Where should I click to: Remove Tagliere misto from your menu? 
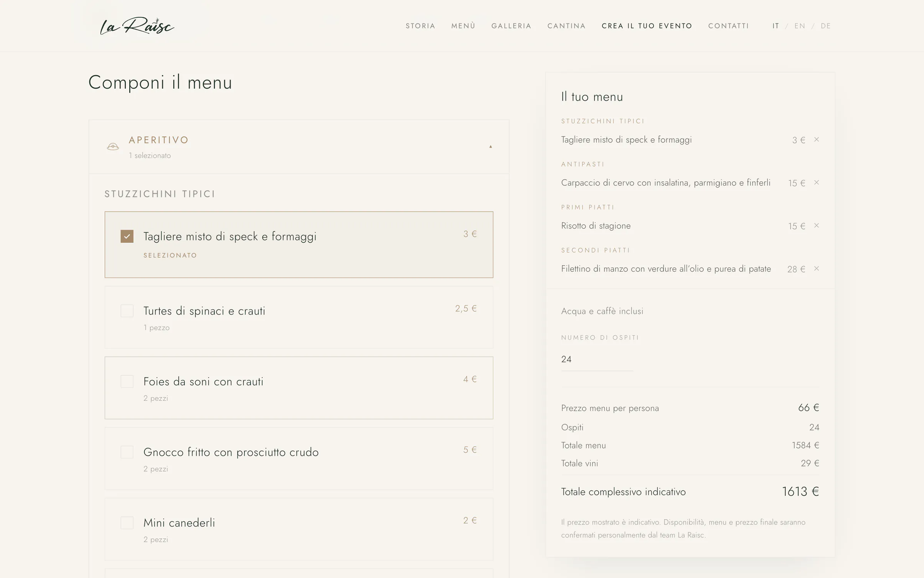tap(816, 139)
